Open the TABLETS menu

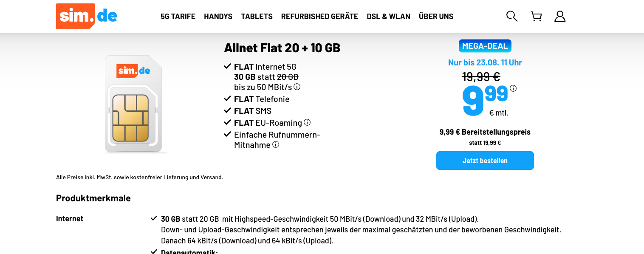(x=257, y=17)
